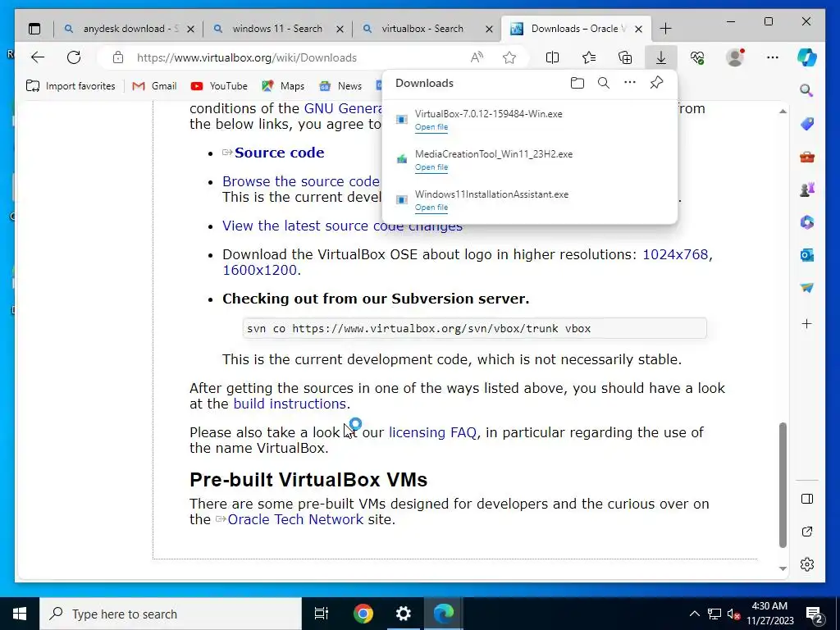Image resolution: width=840 pixels, height=630 pixels.
Task: Open Maps favorites bar bookmark
Action: coord(283,85)
